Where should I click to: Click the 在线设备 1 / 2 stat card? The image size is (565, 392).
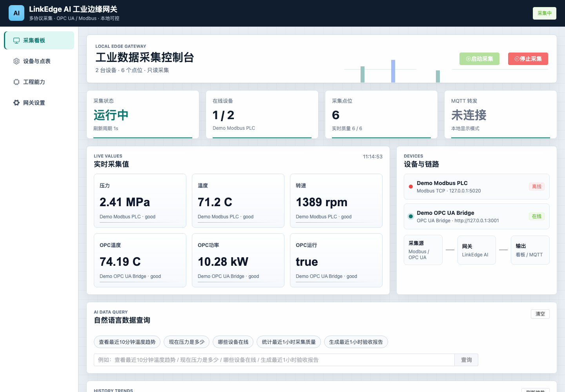pos(262,114)
